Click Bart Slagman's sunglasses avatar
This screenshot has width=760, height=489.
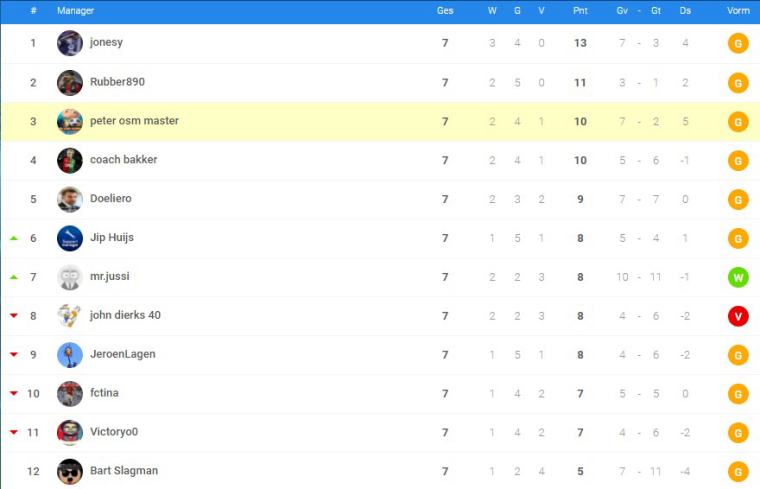[70, 472]
